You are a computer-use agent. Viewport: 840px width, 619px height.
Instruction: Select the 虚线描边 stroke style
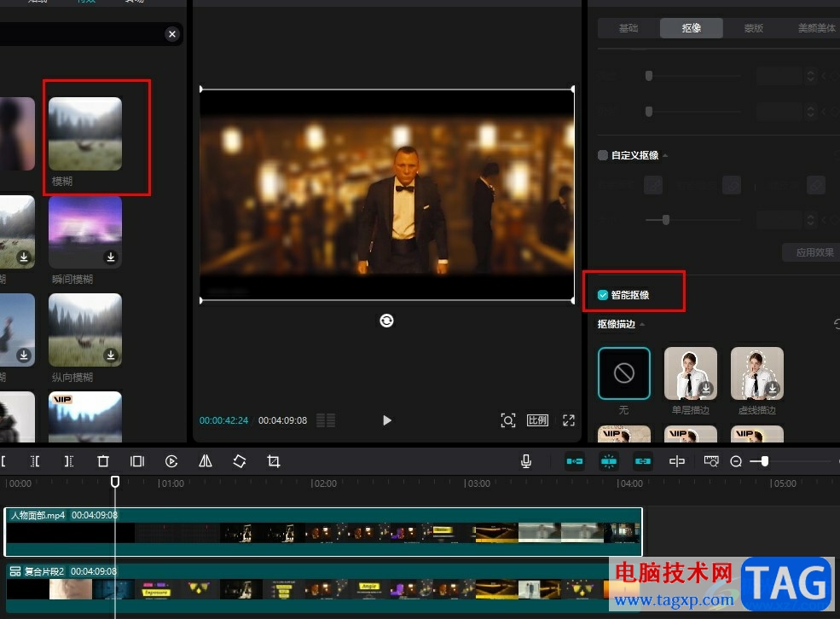point(757,373)
